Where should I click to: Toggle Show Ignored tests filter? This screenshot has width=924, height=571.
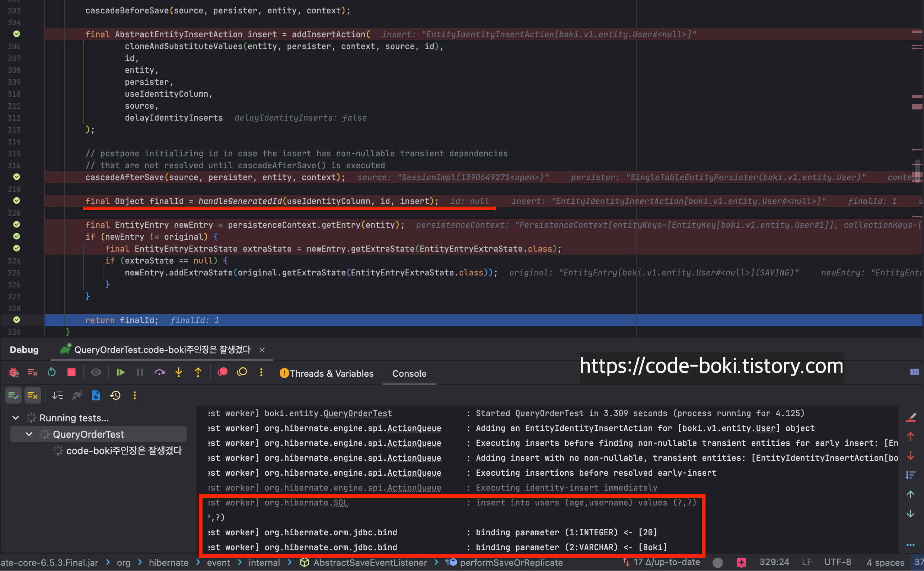coord(32,395)
